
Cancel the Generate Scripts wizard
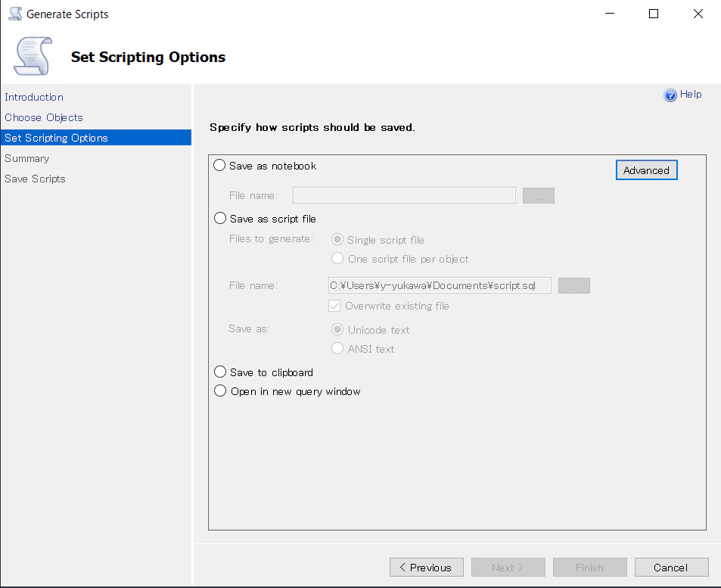click(671, 568)
